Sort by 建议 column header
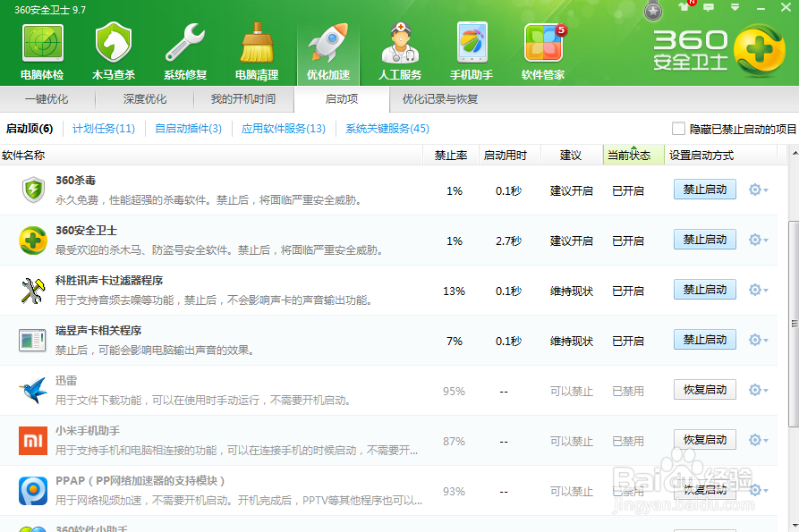Screen dimensions: 799x532 (571, 156)
